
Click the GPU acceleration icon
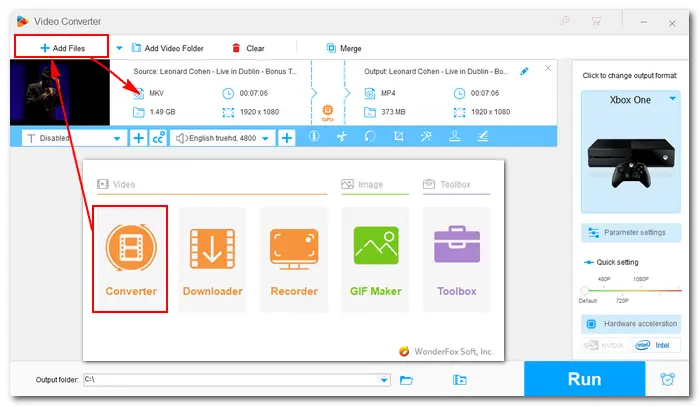pos(328,112)
